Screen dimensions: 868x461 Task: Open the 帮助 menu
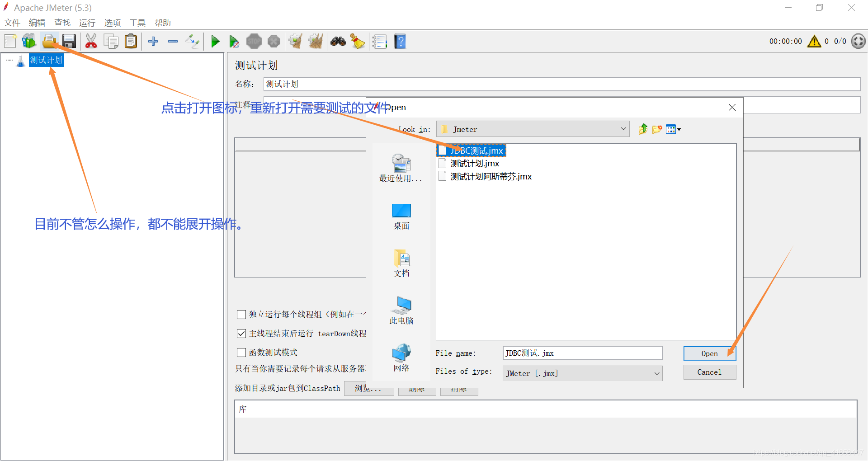pyautogui.click(x=163, y=23)
